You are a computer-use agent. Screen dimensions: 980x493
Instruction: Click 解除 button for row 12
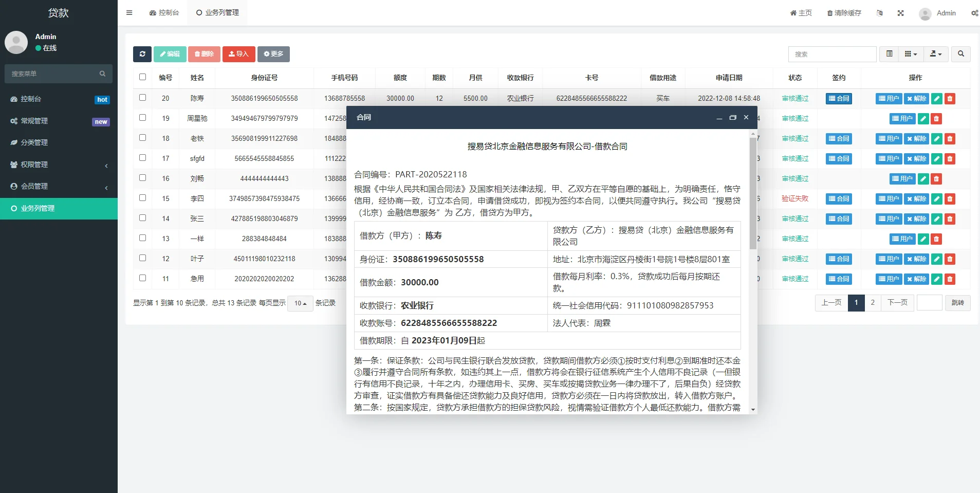click(916, 259)
